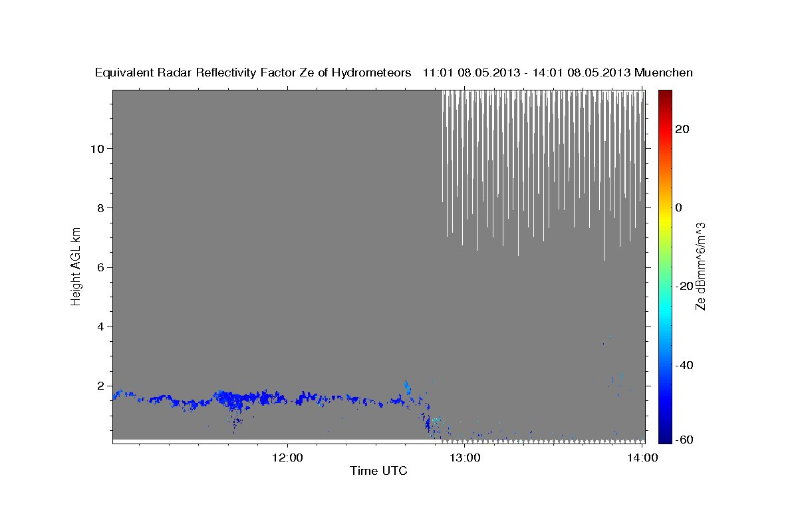Click the height tick label 10
The height and width of the screenshot is (532, 798).
pyautogui.click(x=98, y=148)
